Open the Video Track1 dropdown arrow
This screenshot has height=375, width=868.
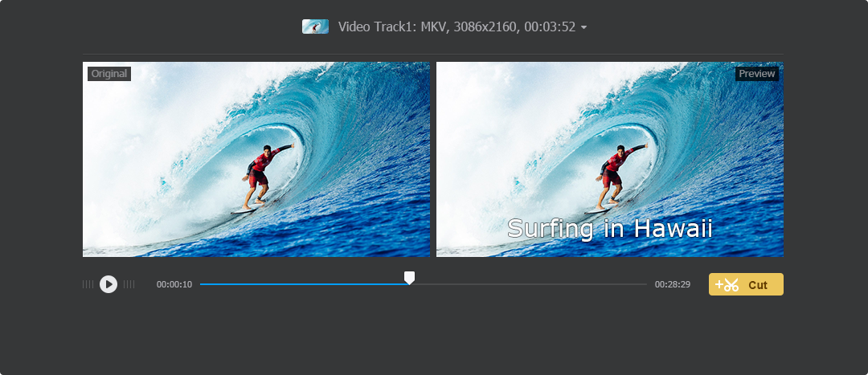[x=584, y=27]
